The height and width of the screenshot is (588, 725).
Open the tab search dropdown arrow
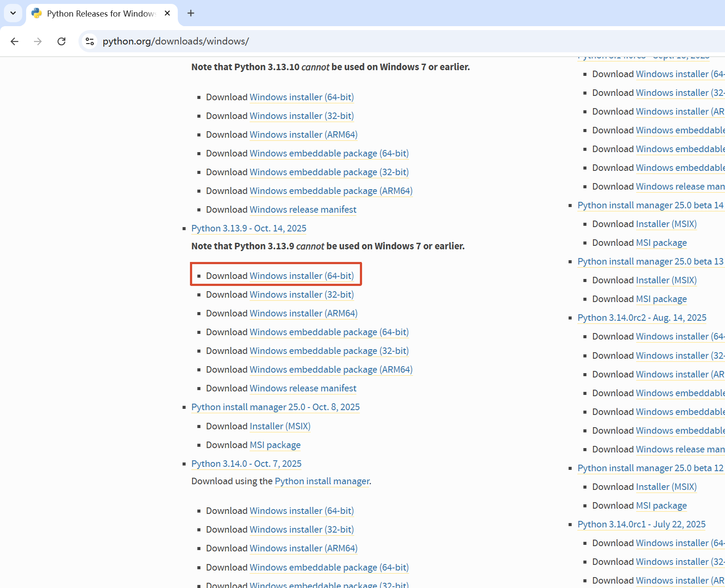[x=13, y=13]
